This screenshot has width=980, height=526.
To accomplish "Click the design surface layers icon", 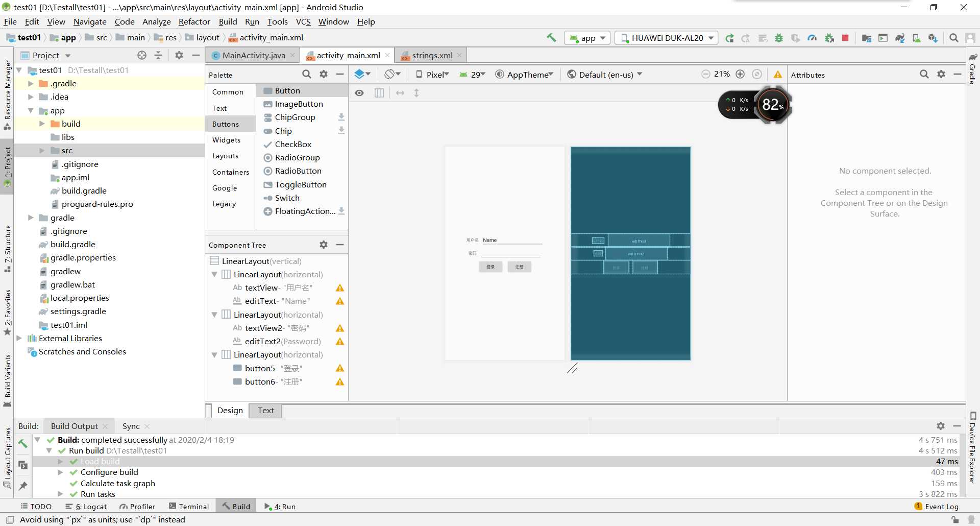I will (x=362, y=75).
